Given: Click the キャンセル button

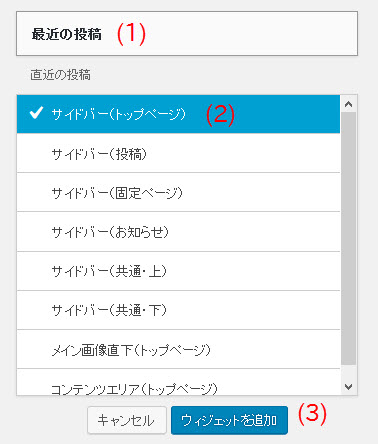Looking at the screenshot, I should pyautogui.click(x=127, y=420).
